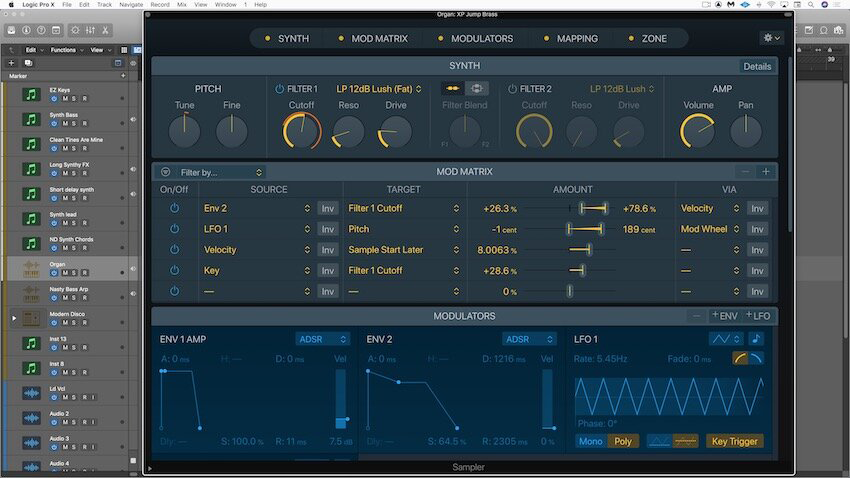Click the Organ track instrument icon
The width and height of the screenshot is (850, 478).
click(31, 269)
